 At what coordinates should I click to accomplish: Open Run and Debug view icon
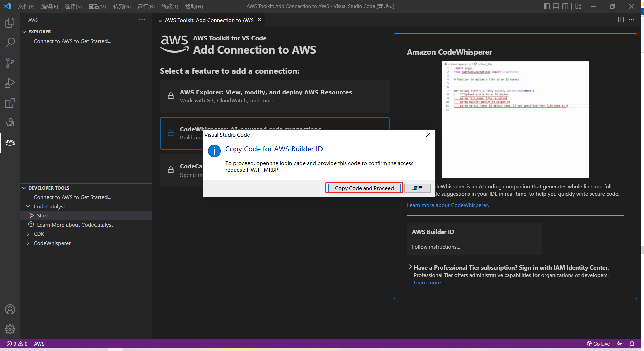[10, 83]
